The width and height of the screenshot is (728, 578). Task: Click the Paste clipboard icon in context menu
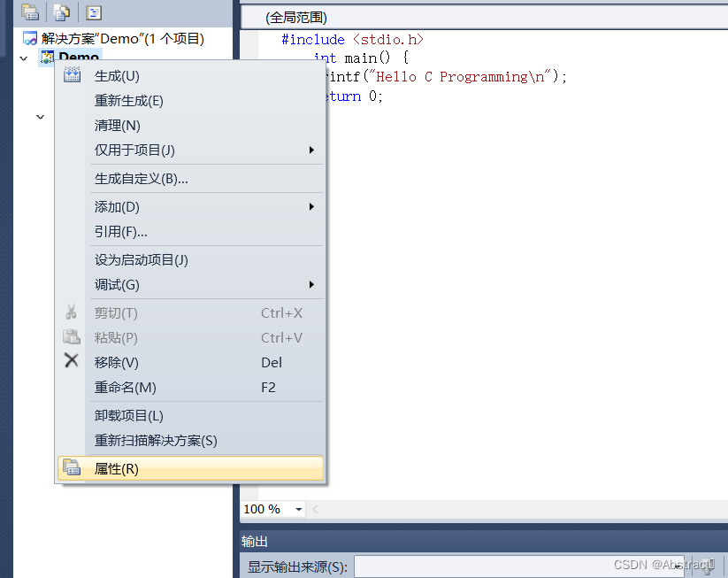click(x=72, y=337)
